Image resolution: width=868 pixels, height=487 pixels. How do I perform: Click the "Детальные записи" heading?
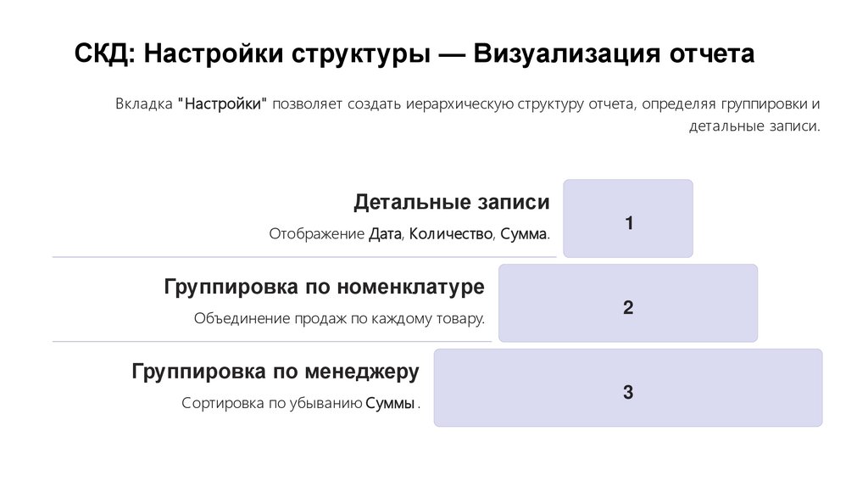tap(452, 203)
